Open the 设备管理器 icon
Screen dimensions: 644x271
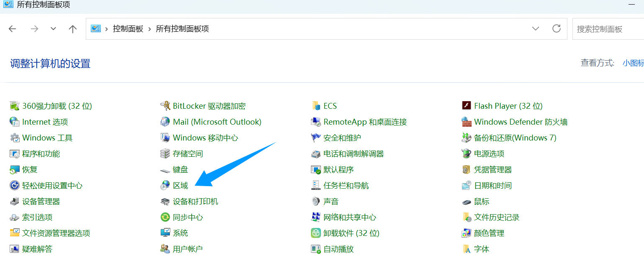pos(15,201)
